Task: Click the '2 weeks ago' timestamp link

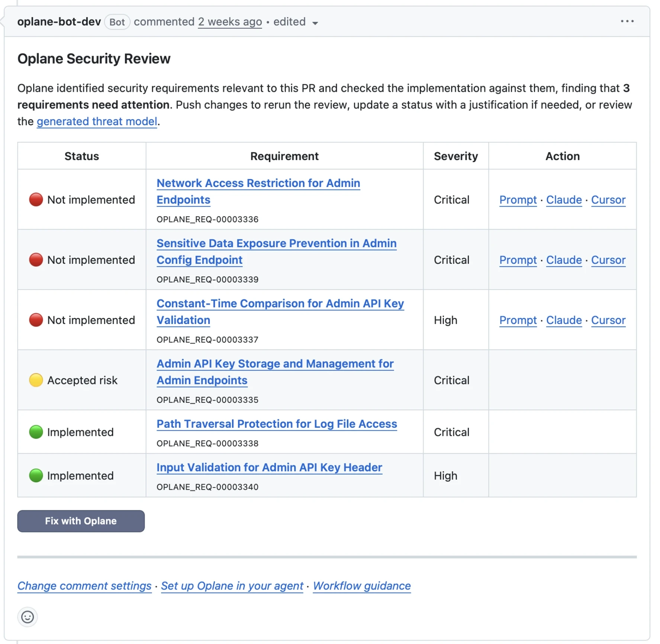Action: point(230,22)
